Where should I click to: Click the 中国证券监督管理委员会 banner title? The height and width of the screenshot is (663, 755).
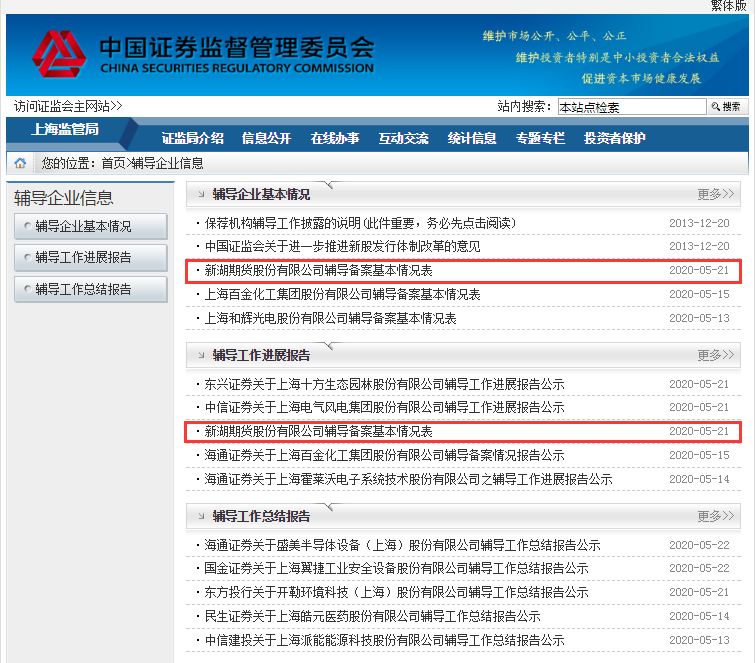point(237,47)
